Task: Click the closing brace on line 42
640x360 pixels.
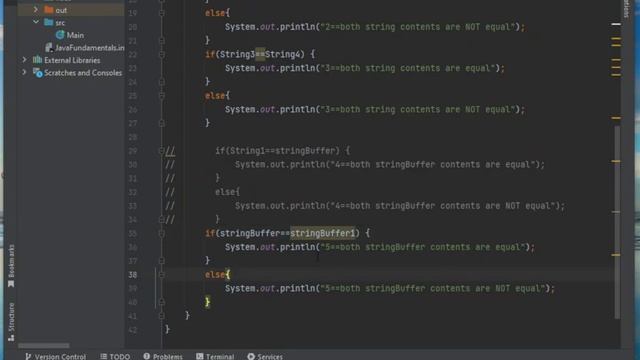Action: point(167,329)
